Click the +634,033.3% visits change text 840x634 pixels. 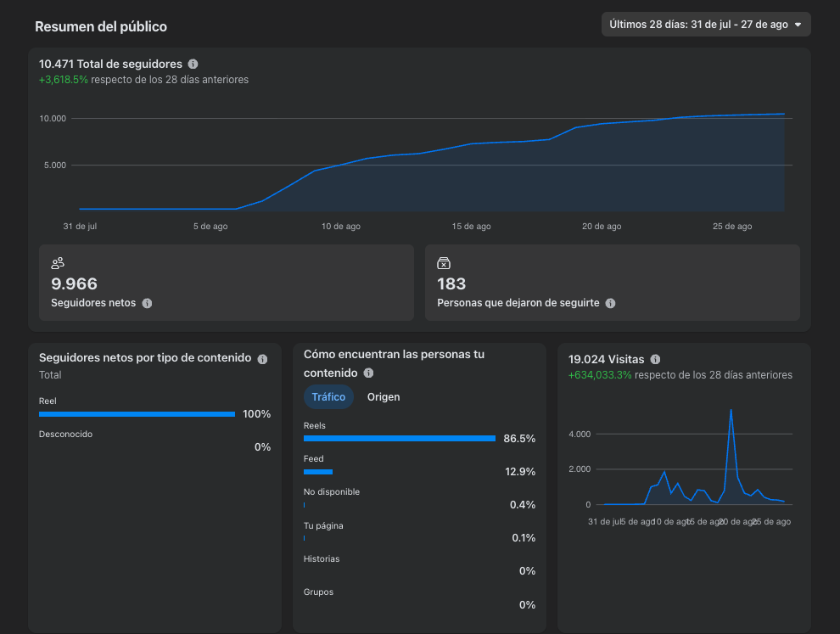click(x=600, y=375)
